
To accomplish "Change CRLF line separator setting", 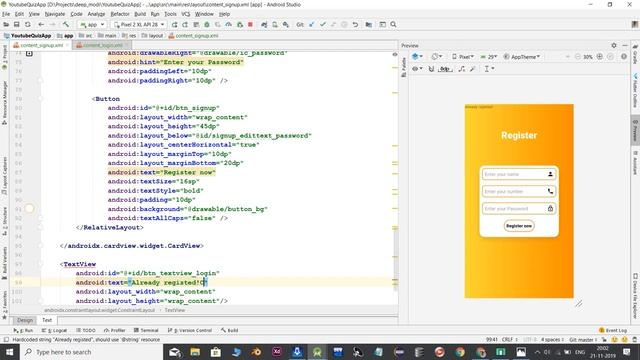I will point(509,340).
